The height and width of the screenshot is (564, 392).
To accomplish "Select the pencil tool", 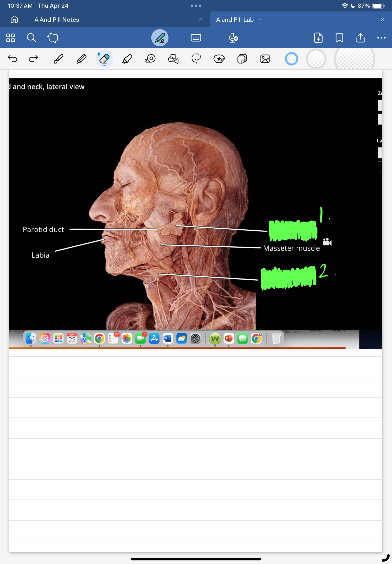I will pos(81,59).
